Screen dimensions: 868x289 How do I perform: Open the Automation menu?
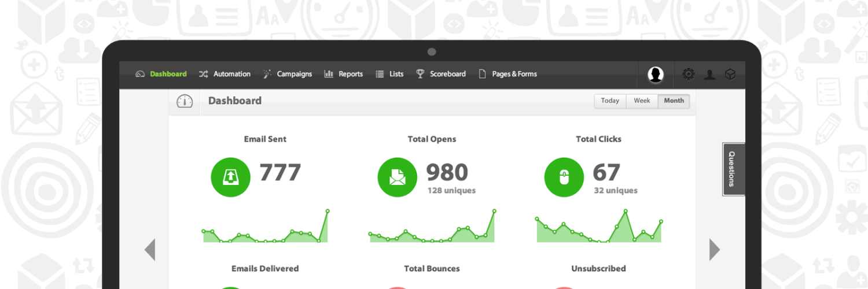coord(225,74)
